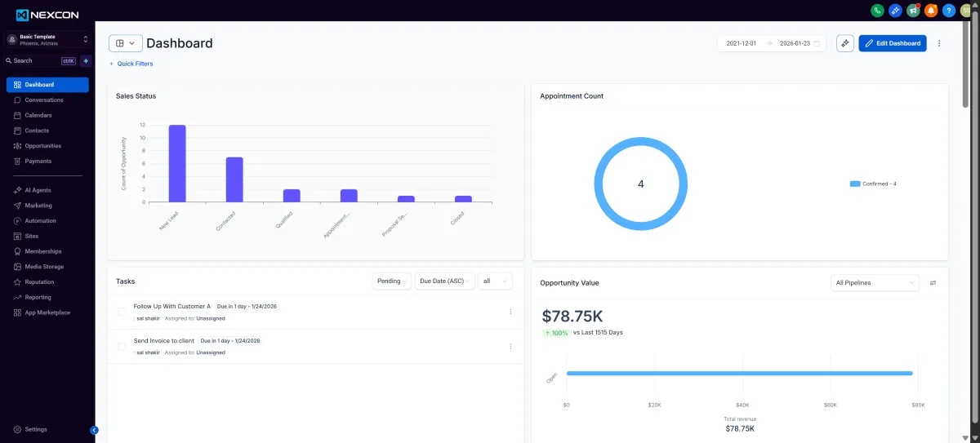Open the orange bell notifications icon

pos(931,11)
